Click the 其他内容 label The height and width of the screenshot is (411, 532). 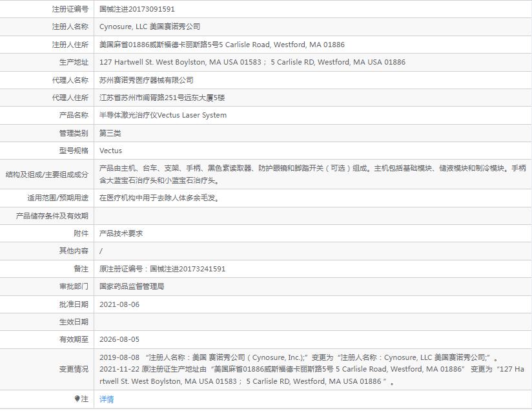pyautogui.click(x=74, y=251)
